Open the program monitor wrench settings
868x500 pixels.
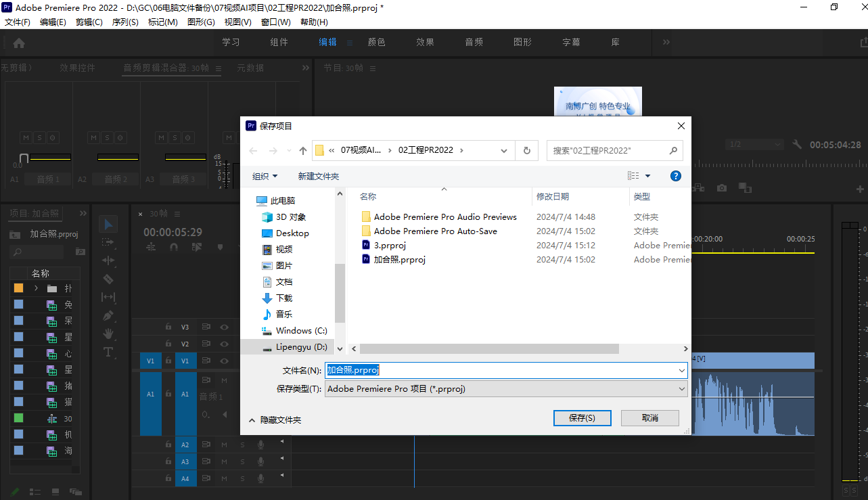click(x=797, y=145)
